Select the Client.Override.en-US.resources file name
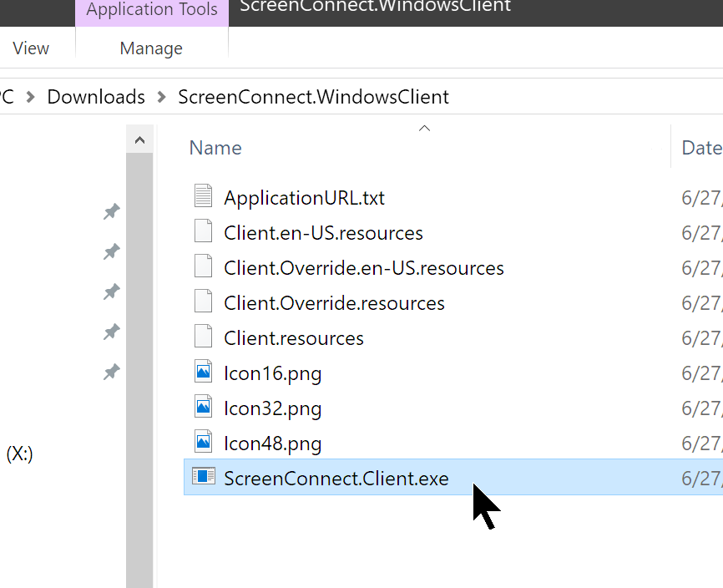The image size is (723, 588). [x=364, y=268]
